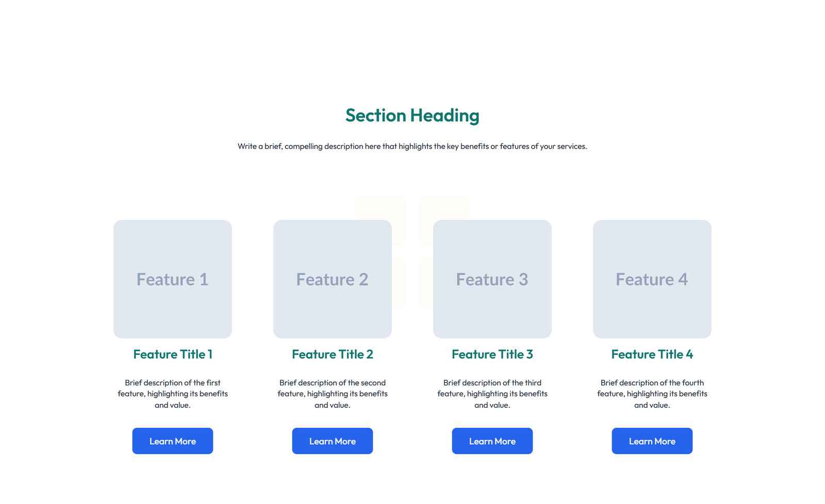The width and height of the screenshot is (825, 504).
Task: Select the Feature 1 image placeholder
Action: point(172,279)
